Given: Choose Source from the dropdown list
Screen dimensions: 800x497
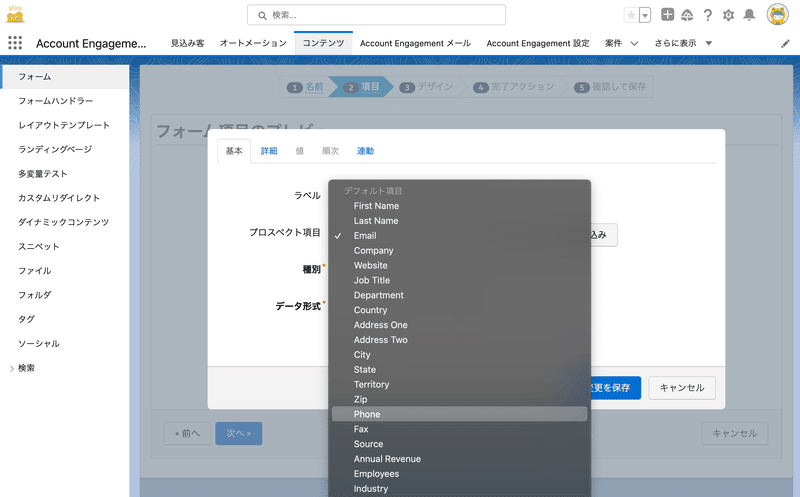Looking at the screenshot, I should tap(459, 444).
